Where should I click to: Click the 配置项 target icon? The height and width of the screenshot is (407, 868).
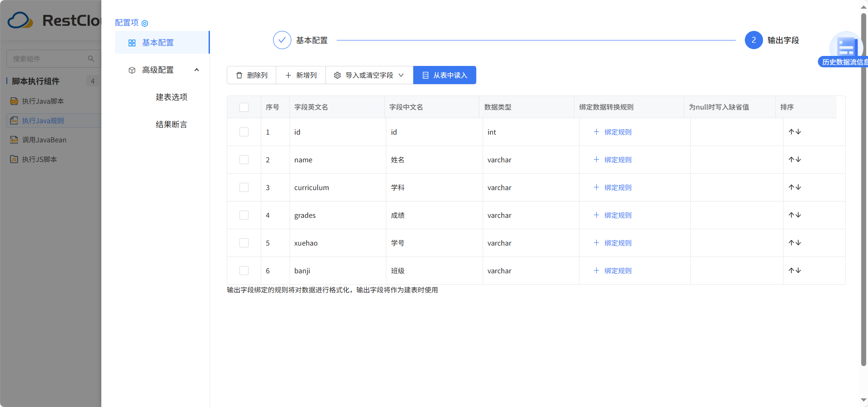tap(145, 23)
